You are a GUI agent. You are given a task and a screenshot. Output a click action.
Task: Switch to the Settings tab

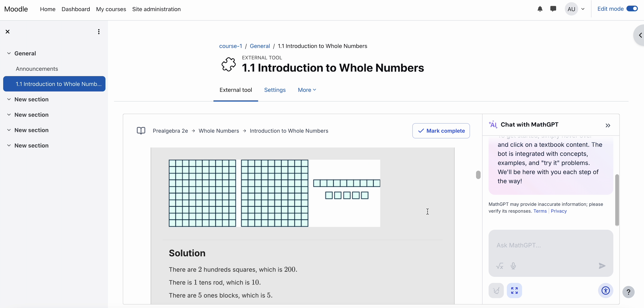click(275, 90)
